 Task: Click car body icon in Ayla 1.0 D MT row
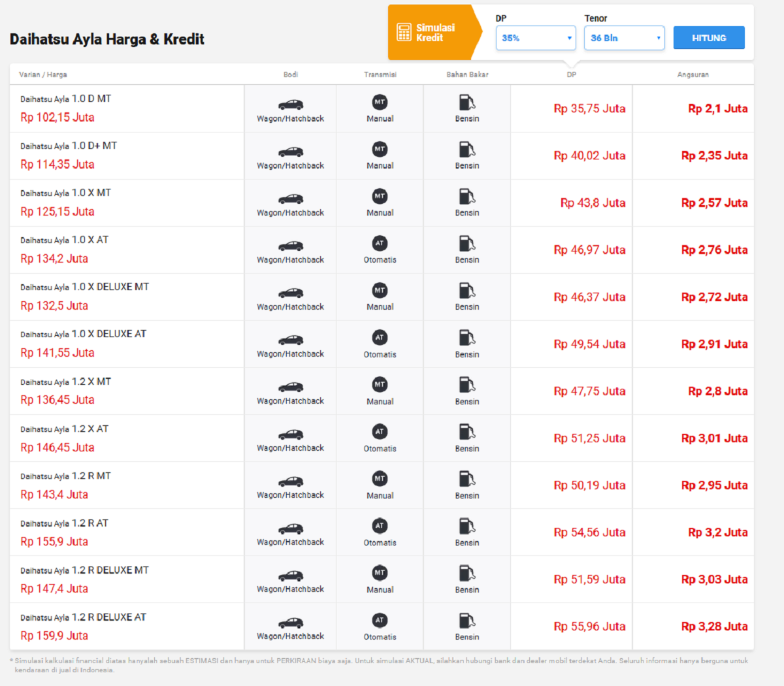pyautogui.click(x=291, y=105)
